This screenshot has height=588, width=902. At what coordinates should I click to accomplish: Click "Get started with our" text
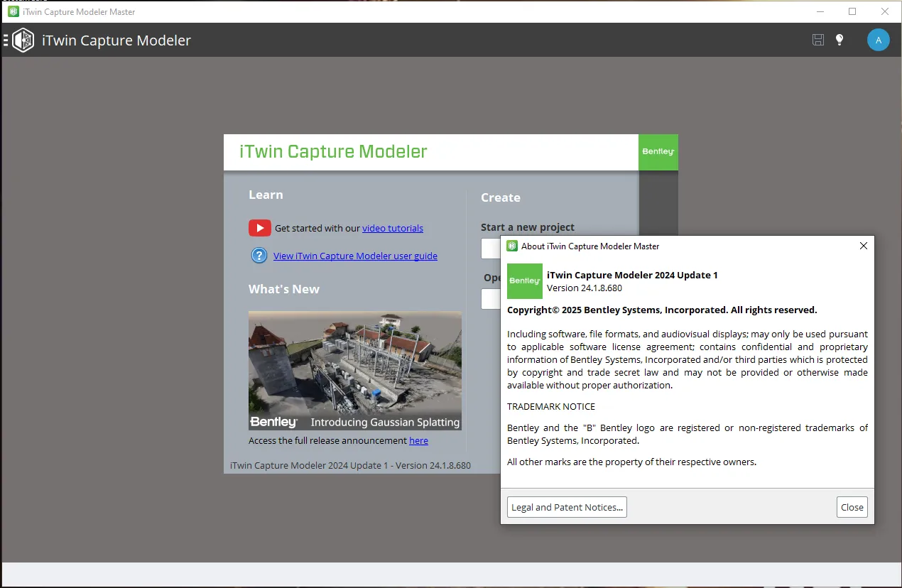point(317,228)
